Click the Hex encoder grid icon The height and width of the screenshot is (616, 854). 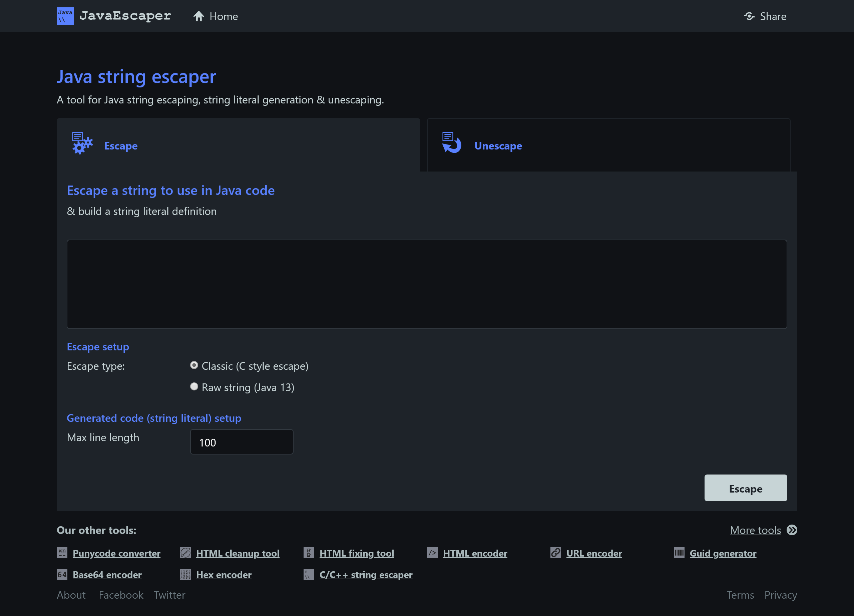coord(185,575)
